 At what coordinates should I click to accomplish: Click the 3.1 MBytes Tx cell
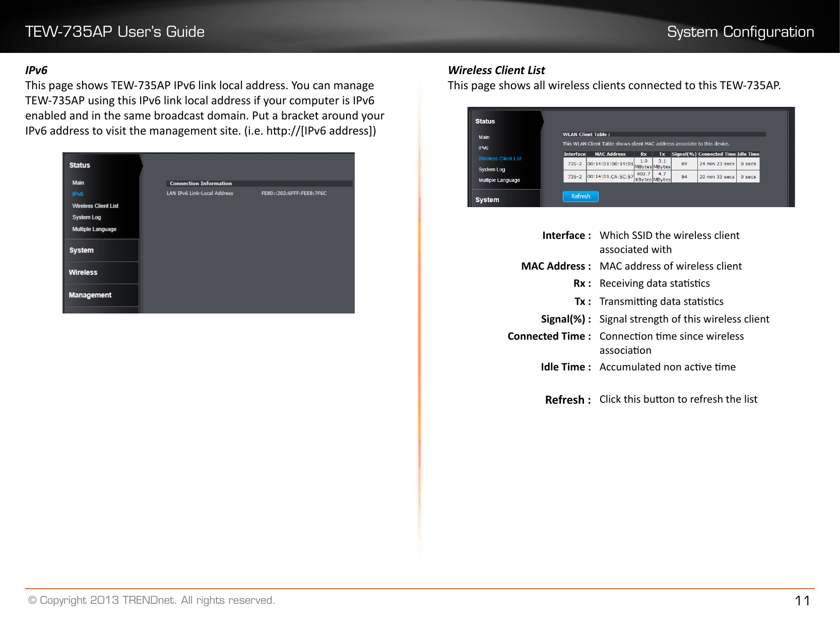tap(662, 164)
